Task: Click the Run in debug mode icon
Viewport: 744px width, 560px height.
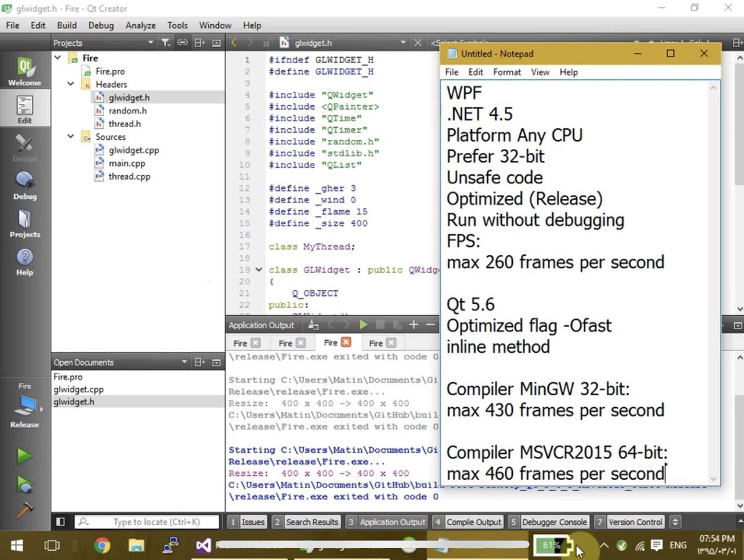Action: (24, 484)
